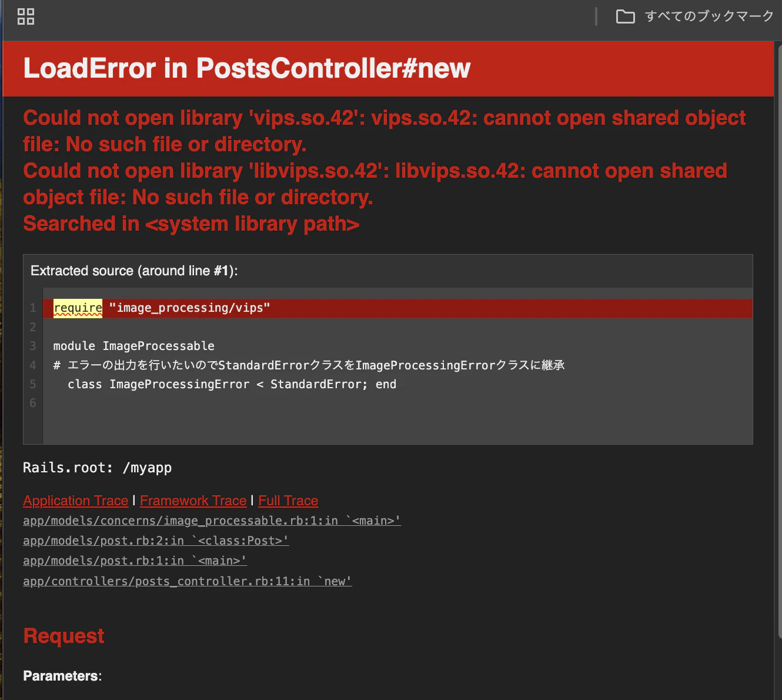This screenshot has height=700, width=782.
Task: Click the LoadError in PostsController#new heading
Action: click(247, 68)
